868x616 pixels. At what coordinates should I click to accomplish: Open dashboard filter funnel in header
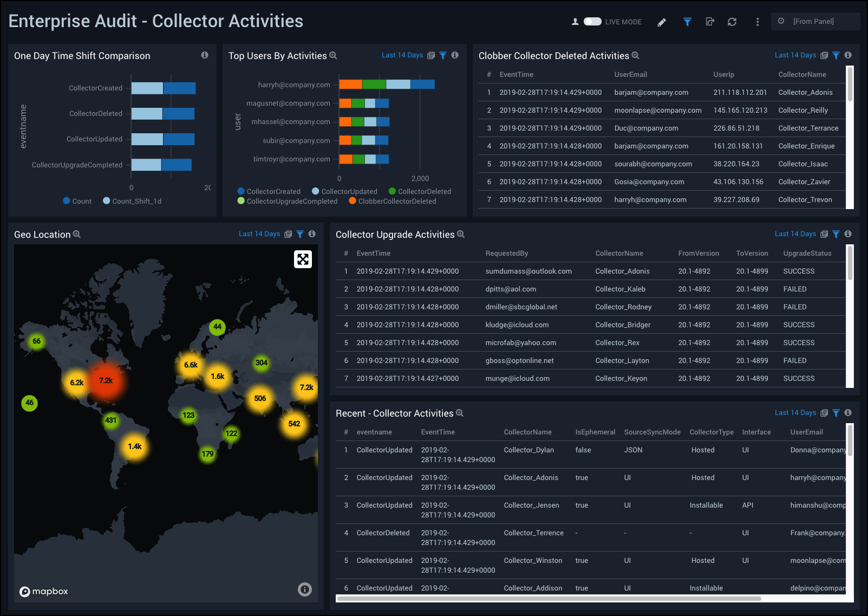click(687, 22)
